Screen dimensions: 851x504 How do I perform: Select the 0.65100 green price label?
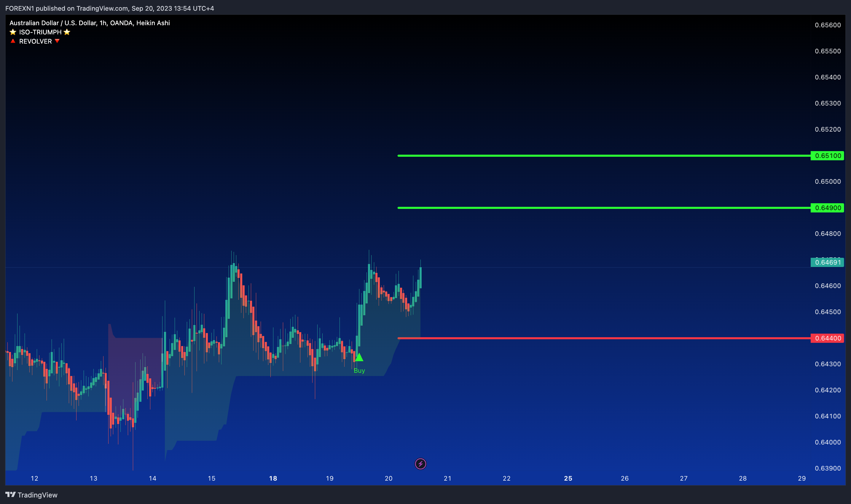827,156
